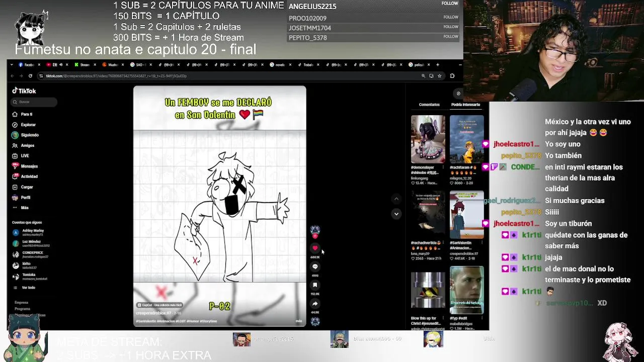Open the #rachadivertida video thumbnail
This screenshot has height=362, width=644.
coord(428,215)
